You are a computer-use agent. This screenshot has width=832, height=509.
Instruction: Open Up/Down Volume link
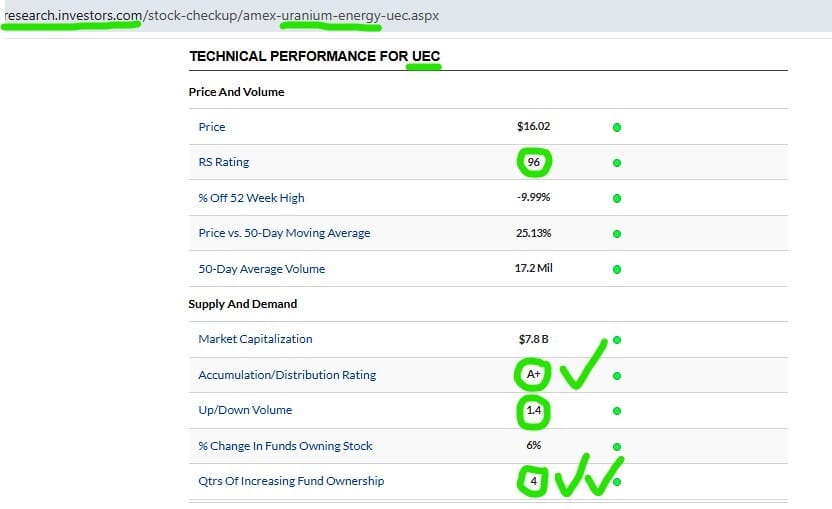(245, 410)
